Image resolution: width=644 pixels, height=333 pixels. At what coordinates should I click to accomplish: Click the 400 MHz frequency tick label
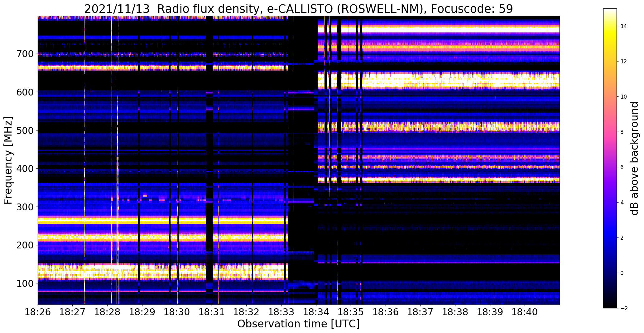[x=24, y=169]
